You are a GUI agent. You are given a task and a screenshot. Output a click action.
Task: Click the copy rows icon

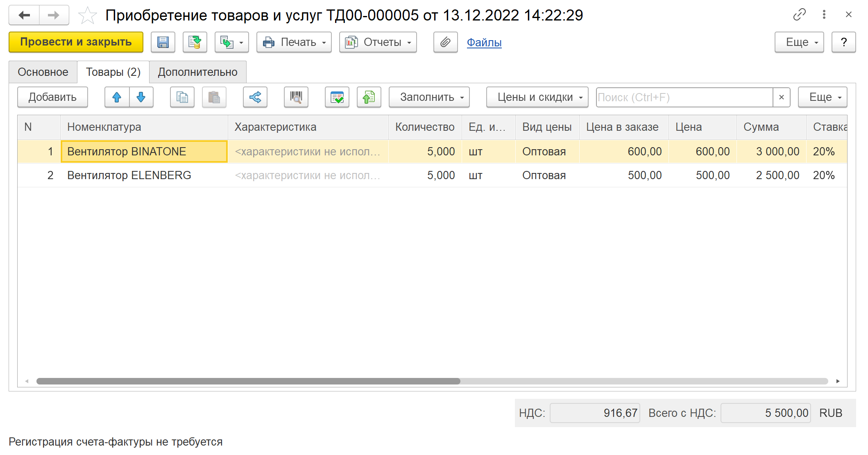click(x=182, y=97)
